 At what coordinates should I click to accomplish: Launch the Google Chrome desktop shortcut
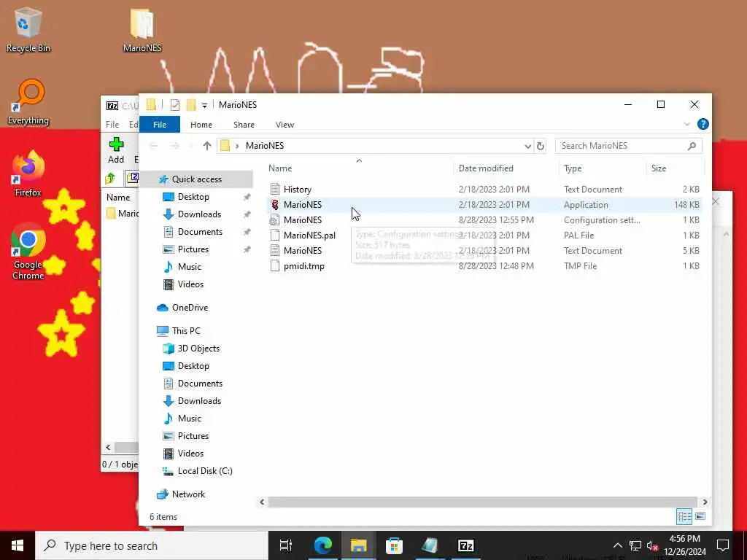click(x=28, y=252)
